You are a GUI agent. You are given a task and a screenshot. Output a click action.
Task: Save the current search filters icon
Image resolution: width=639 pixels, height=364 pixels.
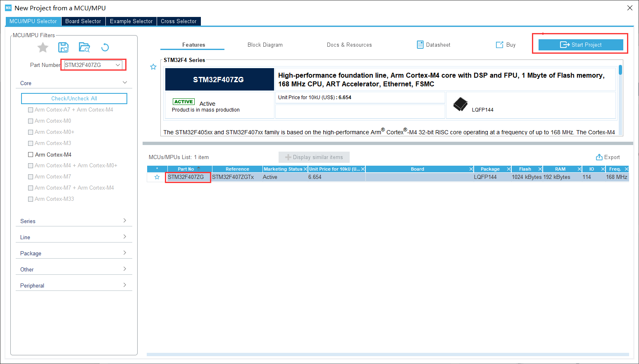63,48
